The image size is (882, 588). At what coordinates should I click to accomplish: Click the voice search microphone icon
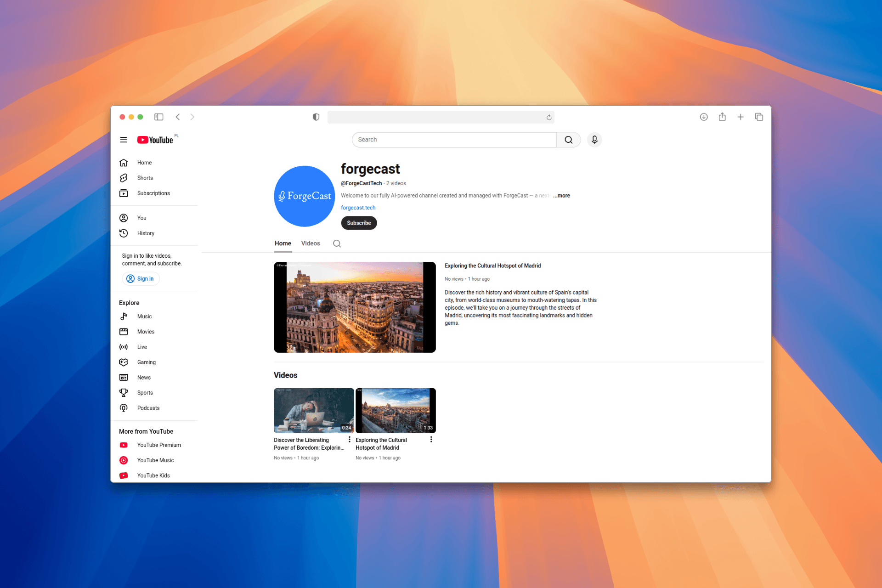click(x=594, y=140)
